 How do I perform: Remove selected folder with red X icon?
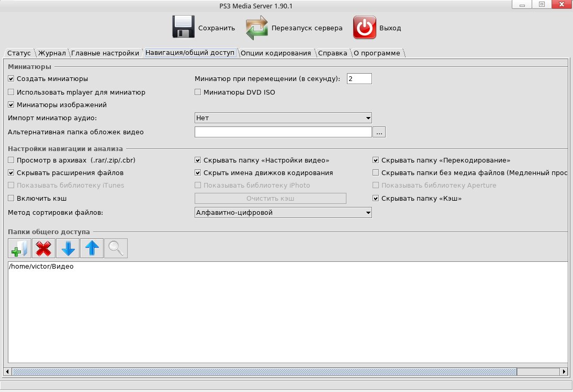(x=43, y=248)
